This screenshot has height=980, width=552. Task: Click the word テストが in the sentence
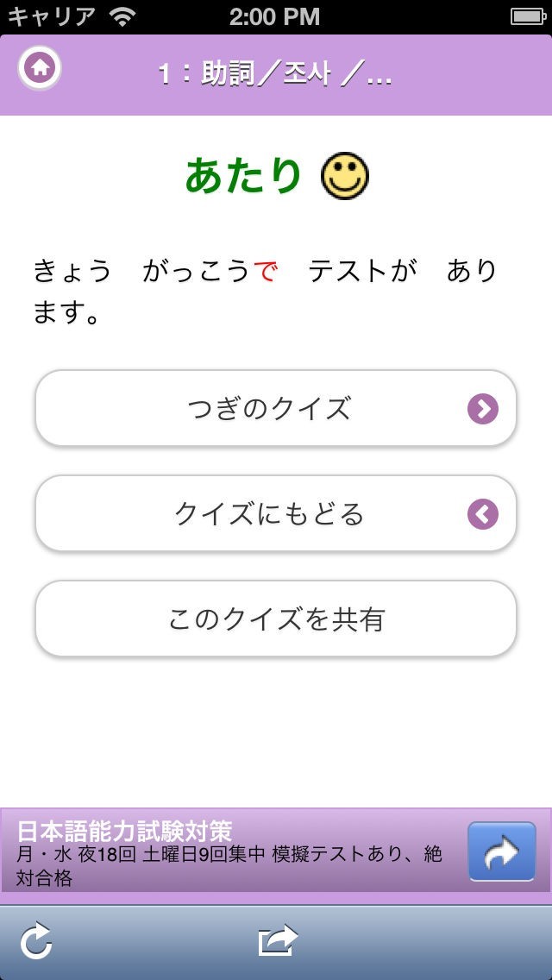(362, 272)
